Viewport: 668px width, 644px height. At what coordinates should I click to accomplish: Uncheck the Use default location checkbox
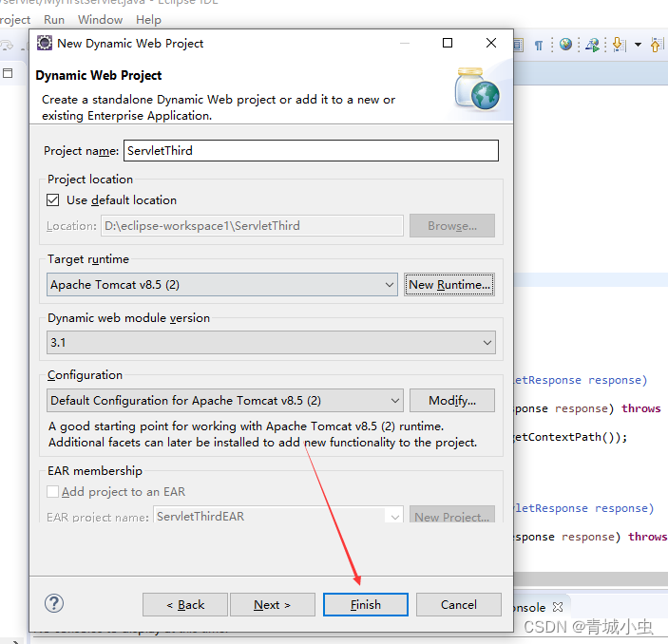pos(53,199)
